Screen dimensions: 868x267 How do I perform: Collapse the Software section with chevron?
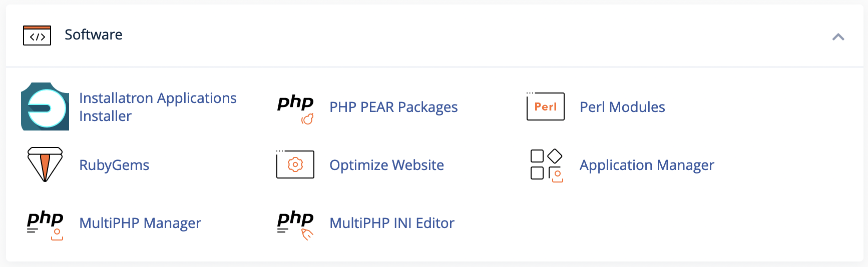[838, 36]
